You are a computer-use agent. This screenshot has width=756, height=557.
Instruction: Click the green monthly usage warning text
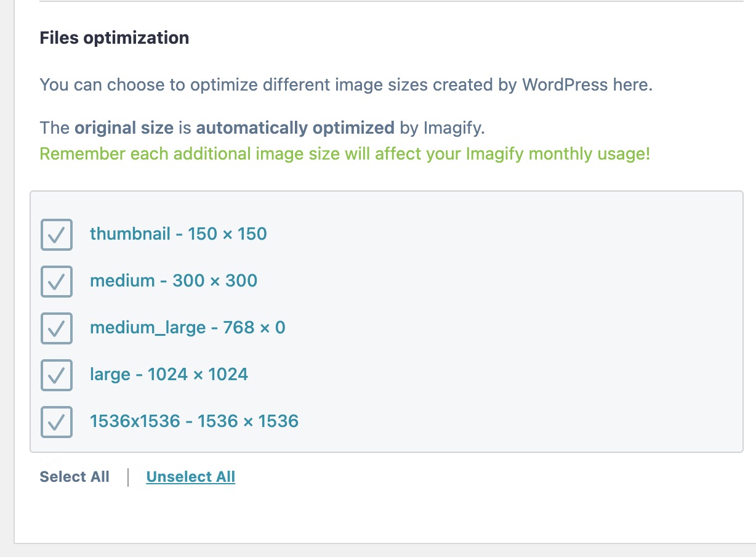click(345, 153)
